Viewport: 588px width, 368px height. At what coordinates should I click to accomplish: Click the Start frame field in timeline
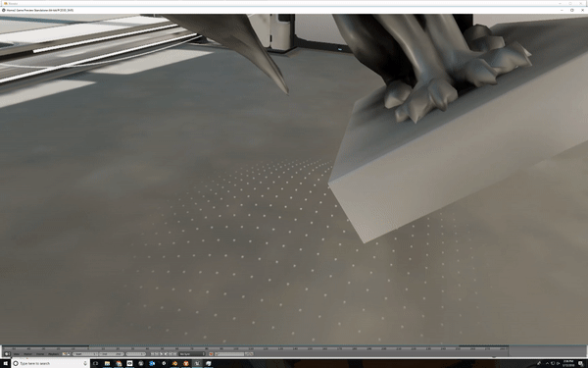[85, 353]
